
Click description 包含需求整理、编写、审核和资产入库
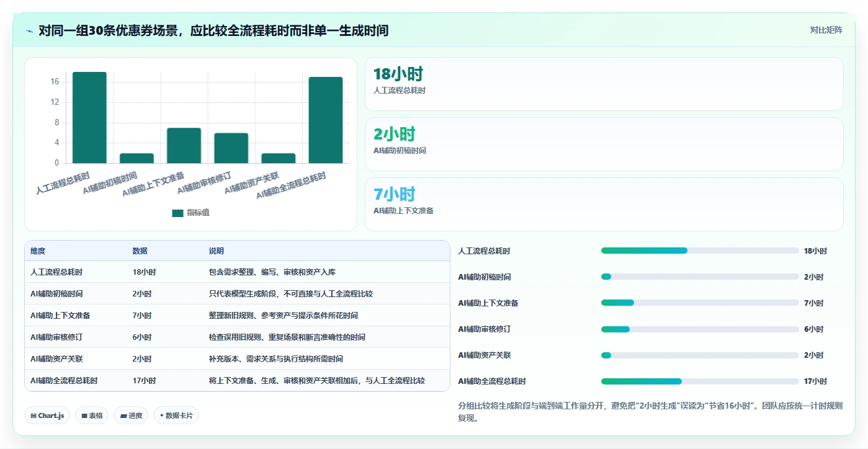point(272,272)
